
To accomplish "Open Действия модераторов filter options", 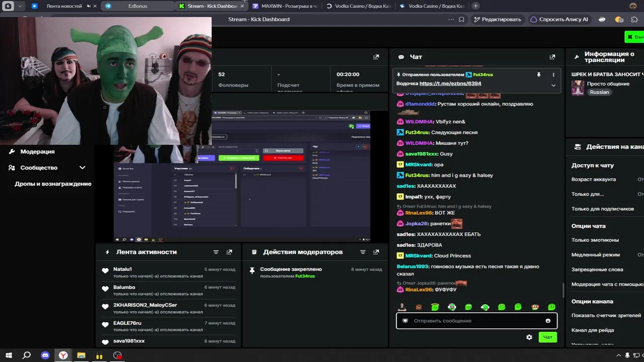I will coord(363,252).
